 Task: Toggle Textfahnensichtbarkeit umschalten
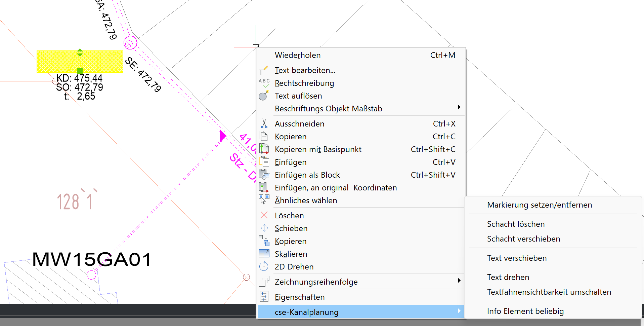(x=549, y=292)
